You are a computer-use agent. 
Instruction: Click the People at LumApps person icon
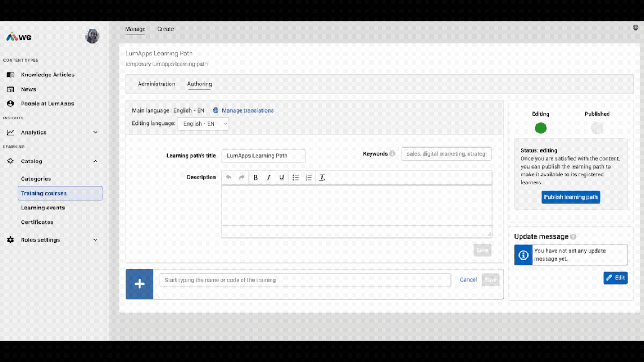tap(10, 104)
